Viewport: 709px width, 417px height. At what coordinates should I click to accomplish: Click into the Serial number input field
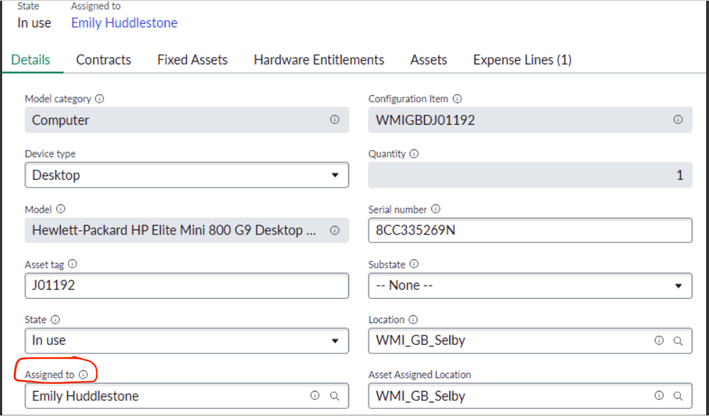coord(530,230)
